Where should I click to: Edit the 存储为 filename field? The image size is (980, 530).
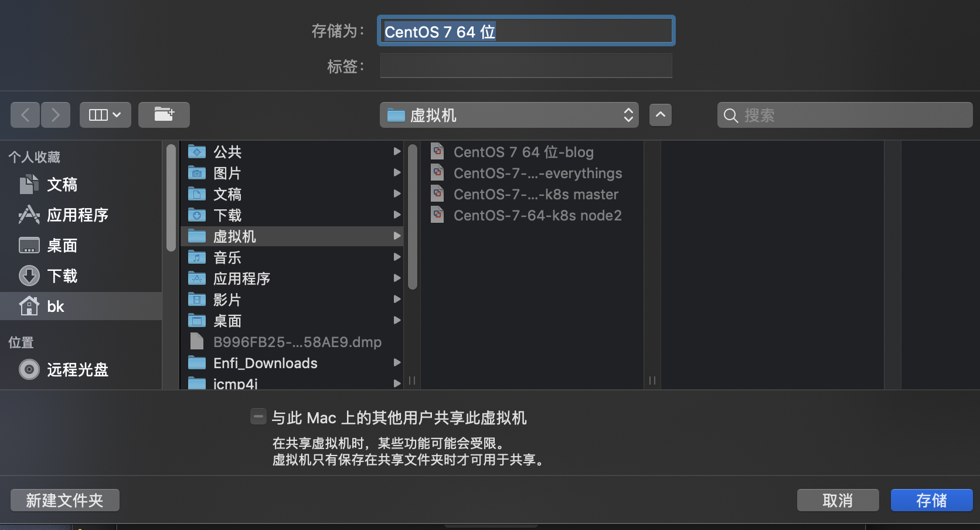[526, 31]
